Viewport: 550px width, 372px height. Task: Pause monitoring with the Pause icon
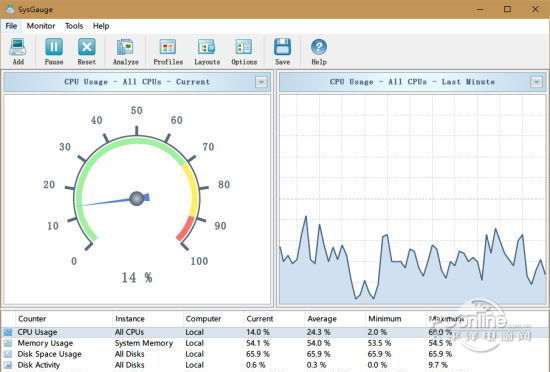(54, 52)
